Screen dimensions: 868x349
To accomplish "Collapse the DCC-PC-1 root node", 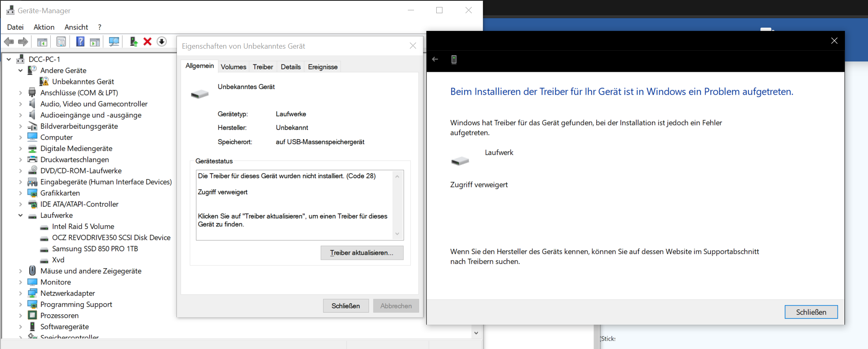I will coord(9,59).
